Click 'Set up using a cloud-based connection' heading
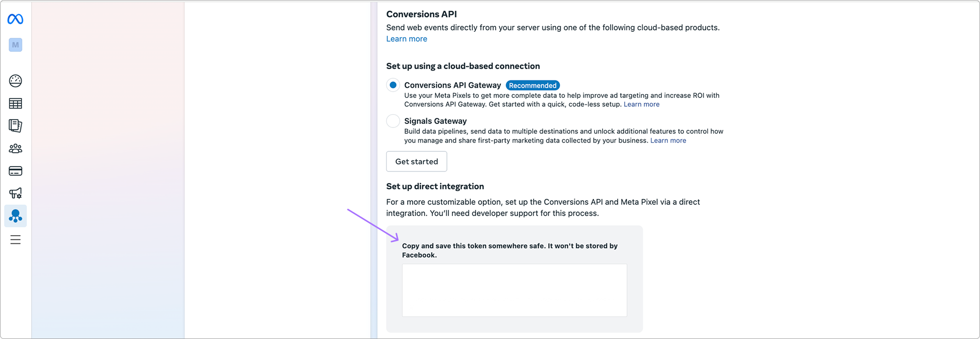Screen dimensions: 980x339 tap(463, 66)
